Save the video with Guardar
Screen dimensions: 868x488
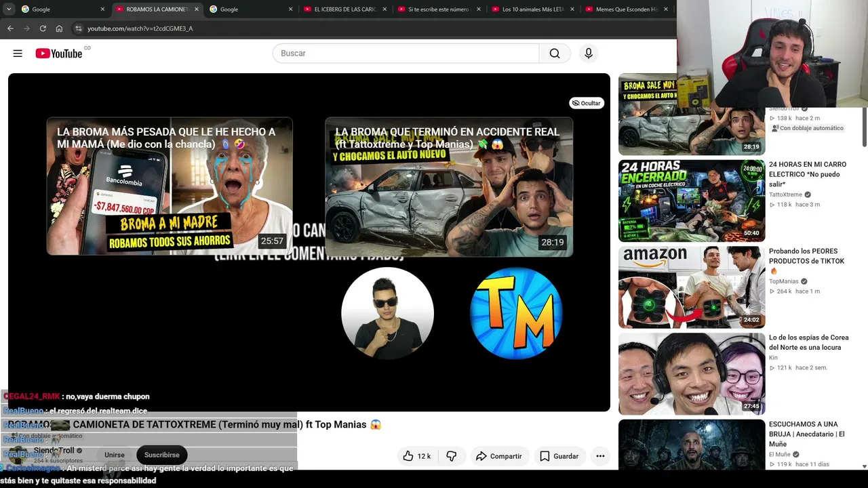[559, 456]
